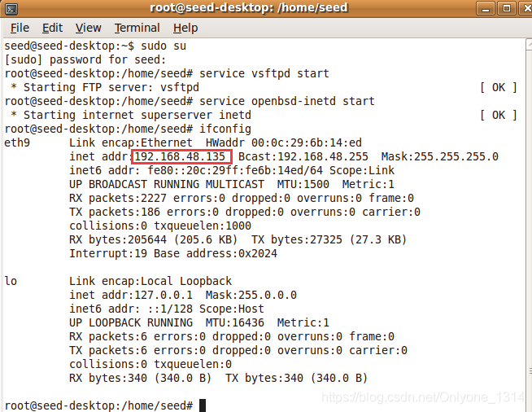Click 'service openbsd-inetd start' command

click(x=287, y=101)
